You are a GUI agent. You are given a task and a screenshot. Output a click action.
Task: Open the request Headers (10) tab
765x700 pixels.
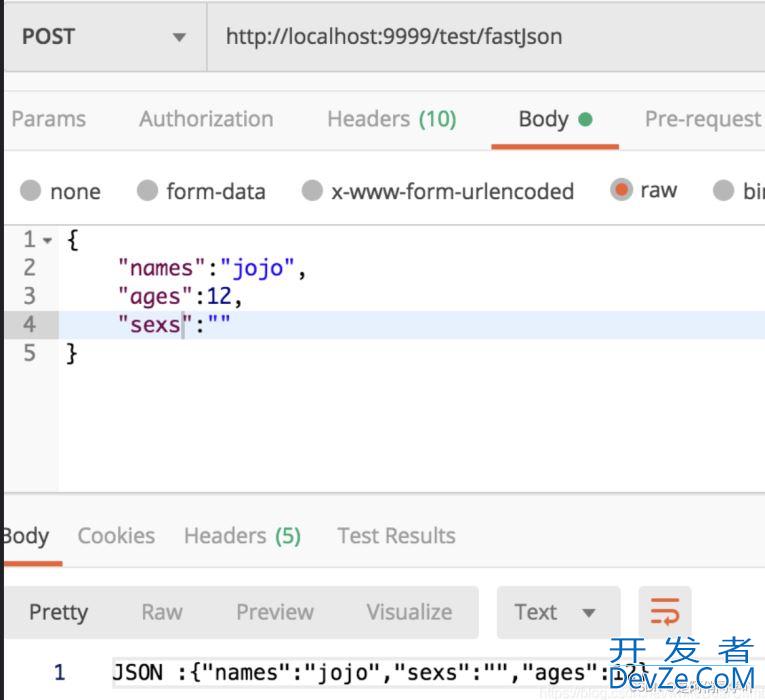pyautogui.click(x=392, y=120)
